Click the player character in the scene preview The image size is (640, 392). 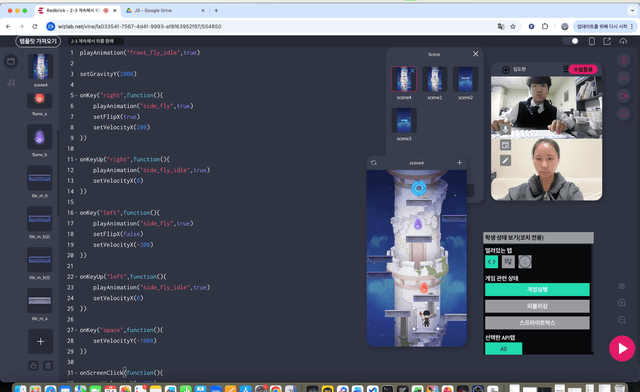(426, 318)
